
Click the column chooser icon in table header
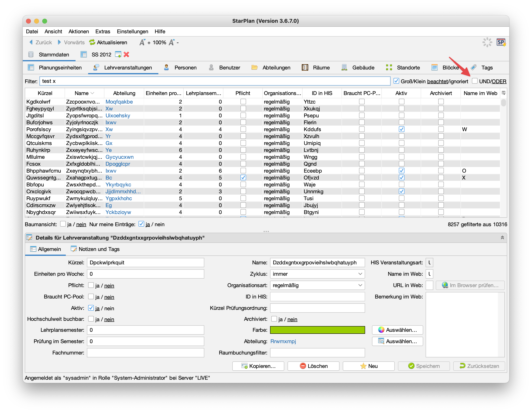coord(504,93)
